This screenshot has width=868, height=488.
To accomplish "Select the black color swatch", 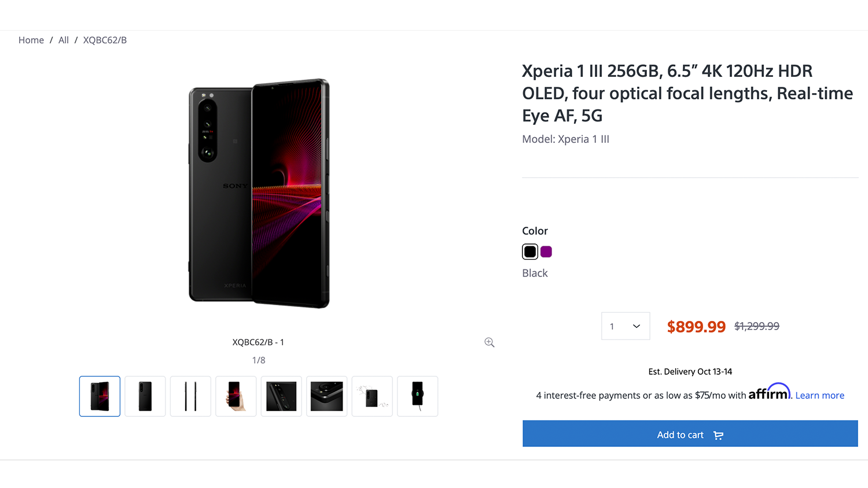I will coord(529,252).
